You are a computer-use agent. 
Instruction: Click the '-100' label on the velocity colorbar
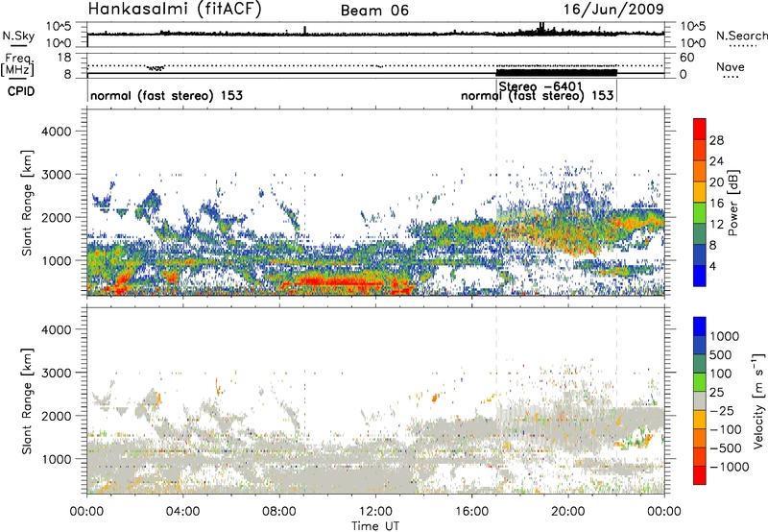tap(726, 429)
